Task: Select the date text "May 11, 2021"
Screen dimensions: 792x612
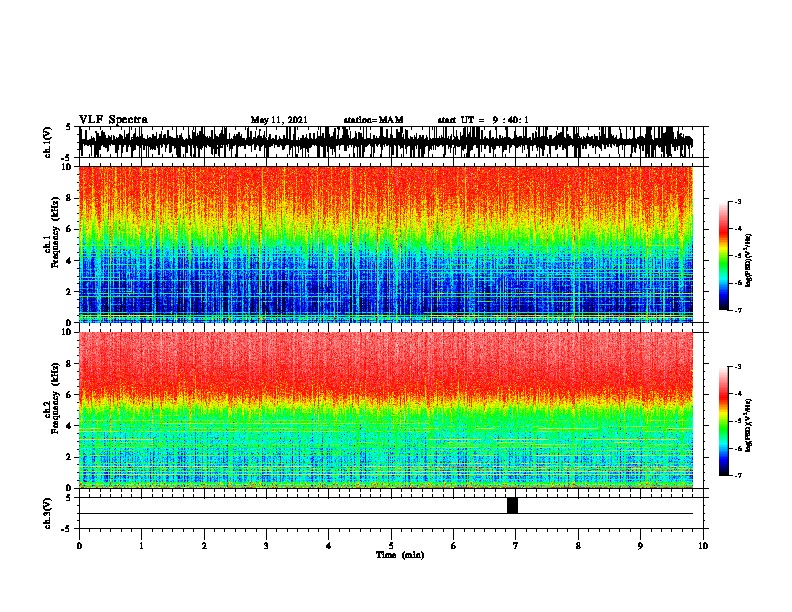Action: [279, 120]
